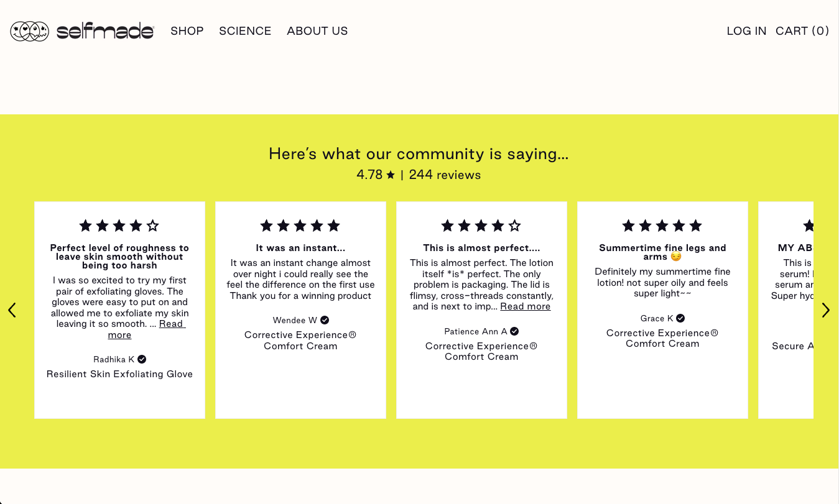Click verified checkmark next to Patience Ann A
839x504 pixels.
coord(514,331)
